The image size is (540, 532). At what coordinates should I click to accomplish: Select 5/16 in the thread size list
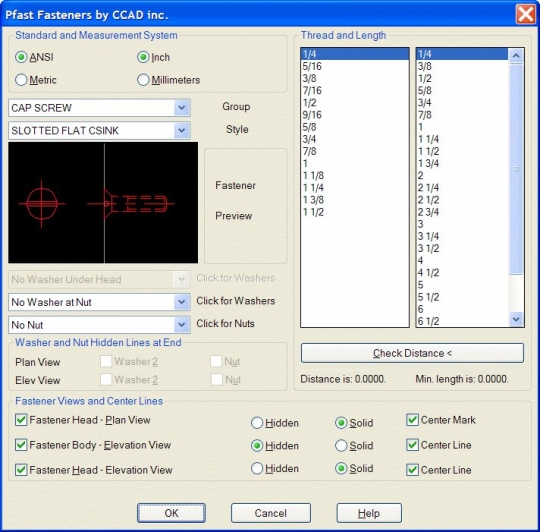[355, 66]
